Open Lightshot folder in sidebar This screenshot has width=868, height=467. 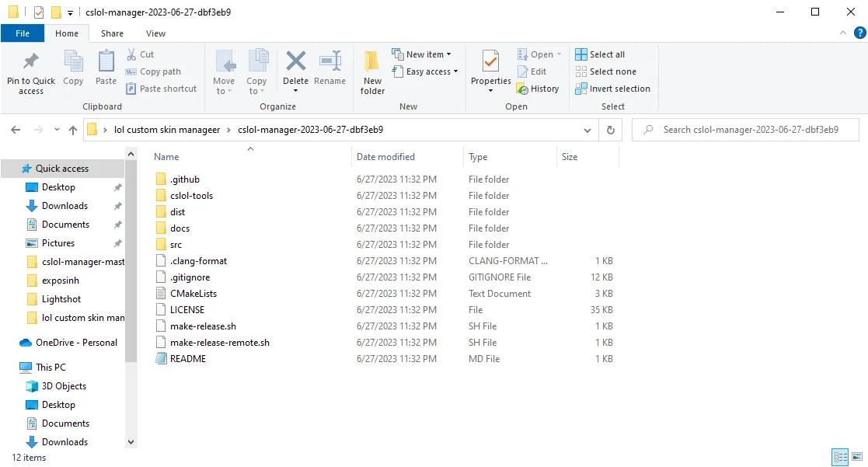click(61, 299)
